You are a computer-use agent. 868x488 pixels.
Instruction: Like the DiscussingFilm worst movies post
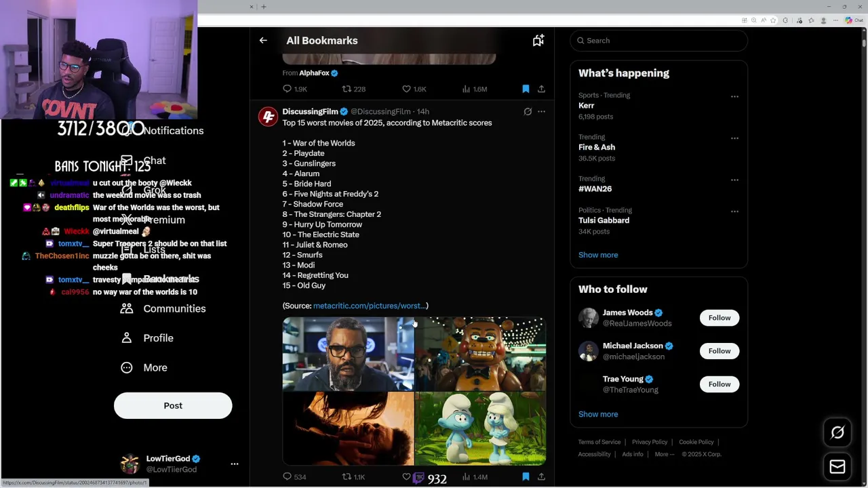click(x=406, y=477)
